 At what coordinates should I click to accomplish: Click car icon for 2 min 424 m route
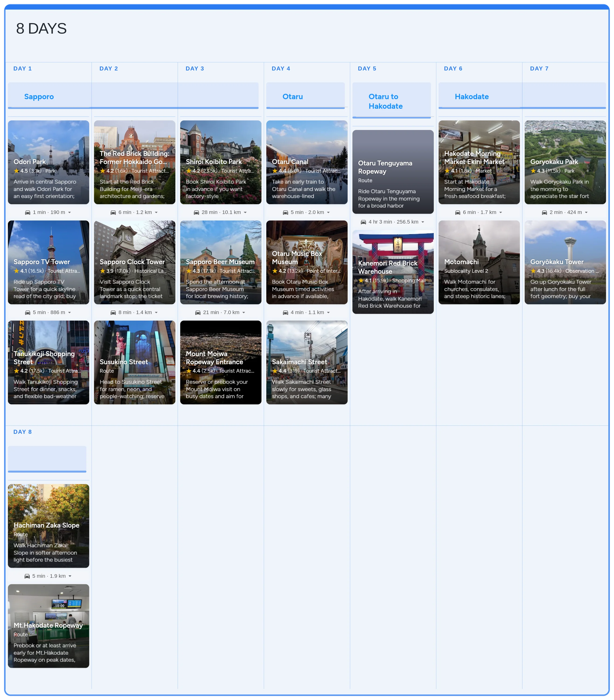point(545,212)
